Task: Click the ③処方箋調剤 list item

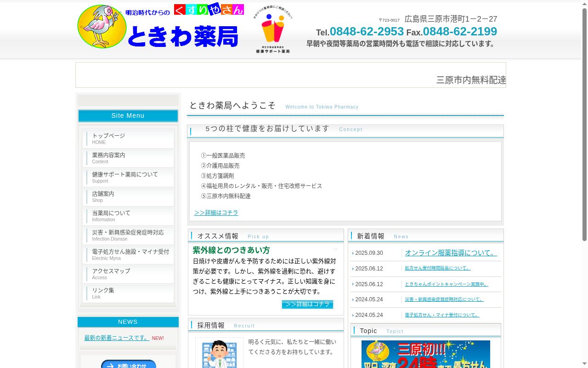Action: (x=217, y=176)
